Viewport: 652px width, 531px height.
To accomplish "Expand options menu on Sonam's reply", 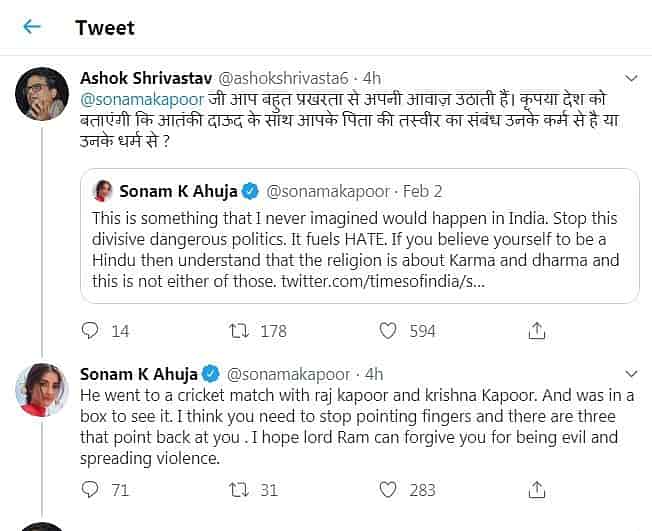I will [x=631, y=374].
